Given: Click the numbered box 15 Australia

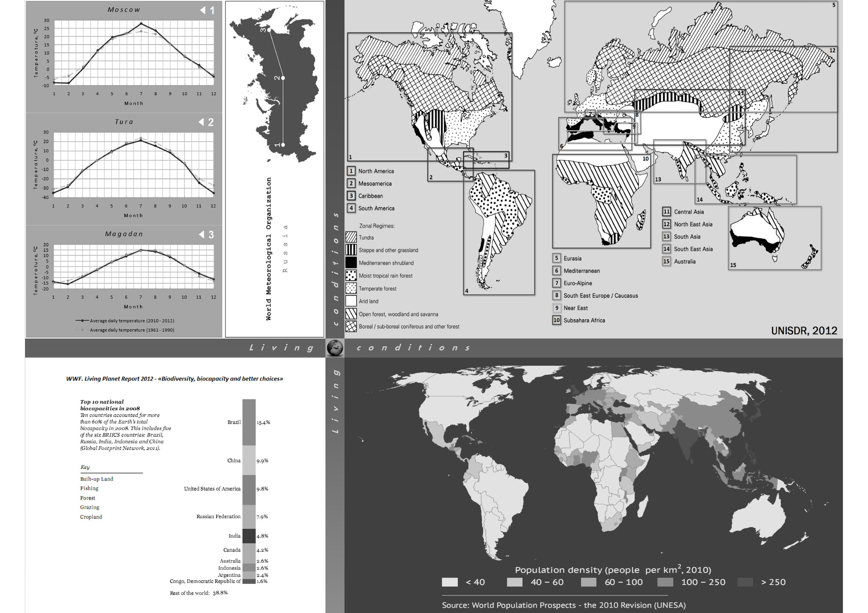Looking at the screenshot, I should [666, 261].
